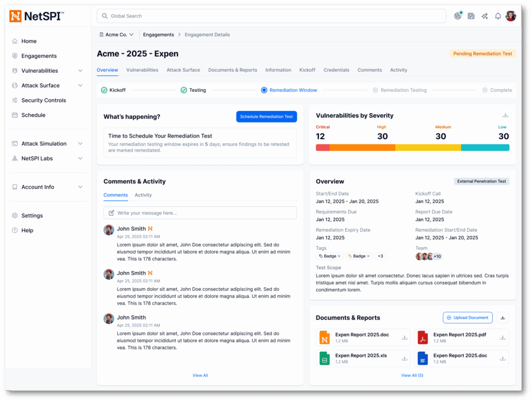Select the Remediation Window step

point(289,90)
